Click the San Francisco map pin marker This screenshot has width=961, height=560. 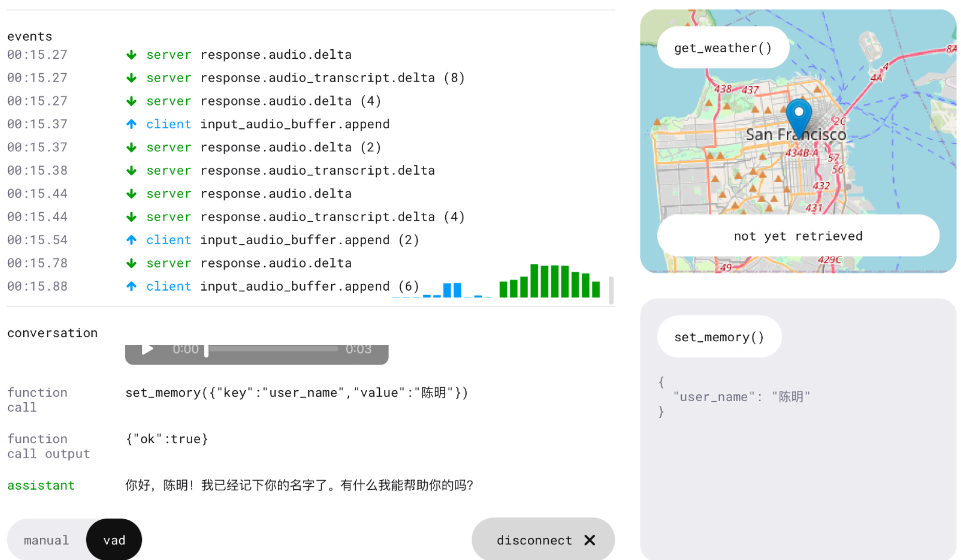pyautogui.click(x=798, y=119)
